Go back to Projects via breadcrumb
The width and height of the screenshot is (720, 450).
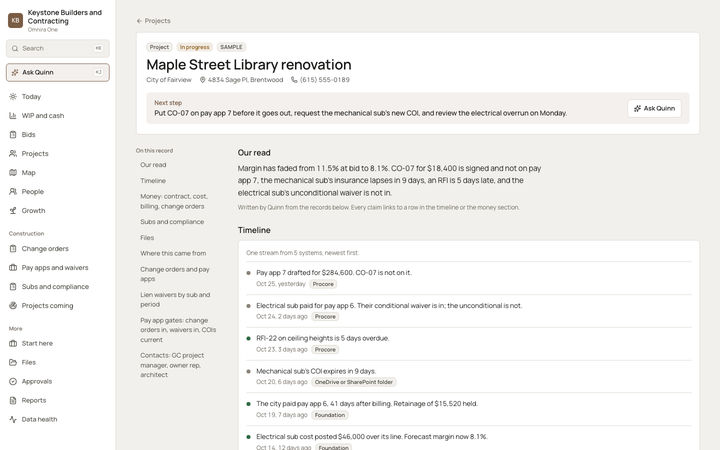[x=153, y=21]
